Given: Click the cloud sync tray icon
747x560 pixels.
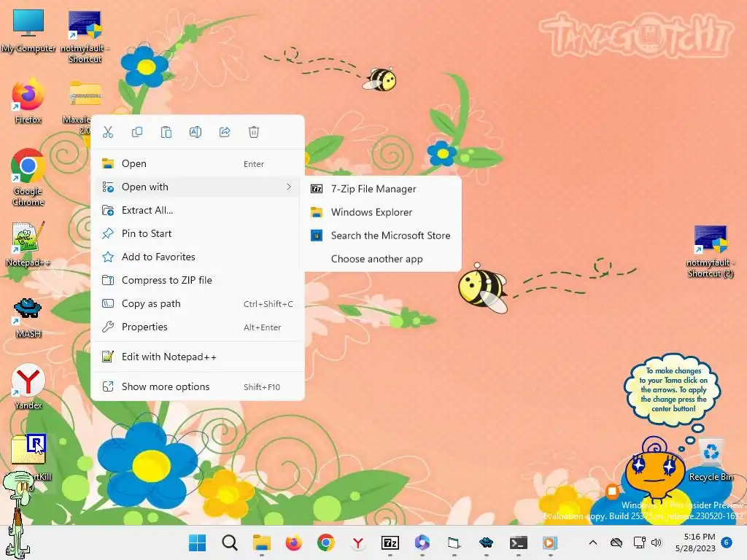Looking at the screenshot, I should (616, 542).
